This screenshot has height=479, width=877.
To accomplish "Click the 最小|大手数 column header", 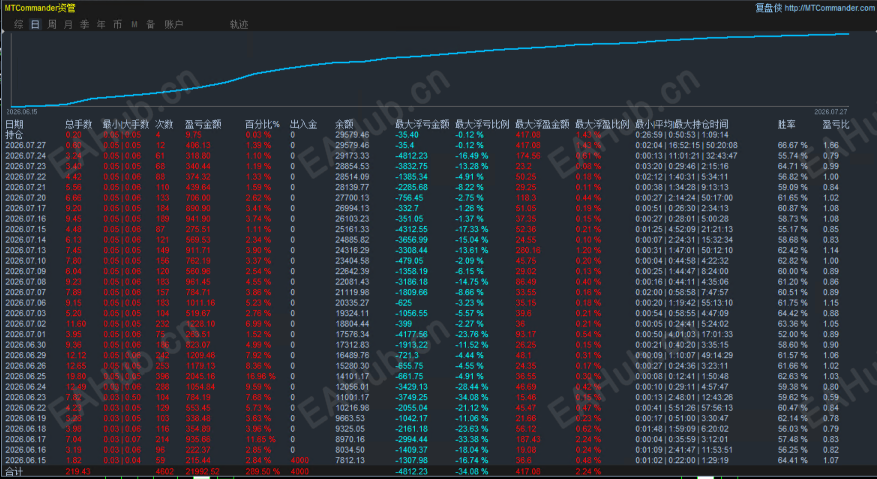I will (x=126, y=124).
